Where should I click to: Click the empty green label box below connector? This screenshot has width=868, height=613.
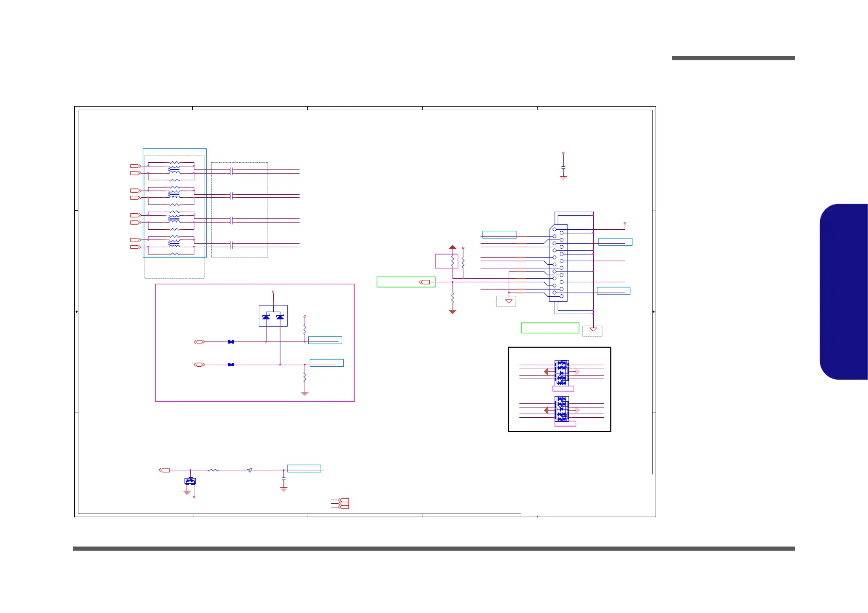pos(550,328)
